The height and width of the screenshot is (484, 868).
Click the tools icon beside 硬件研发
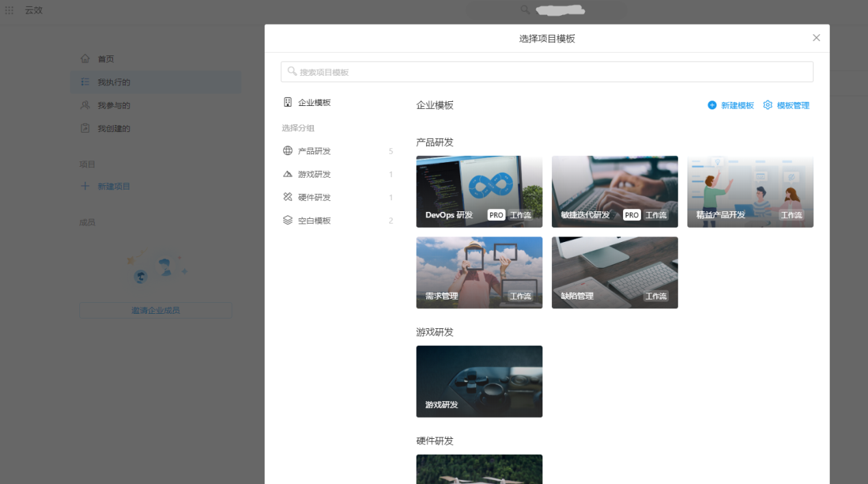pos(288,198)
